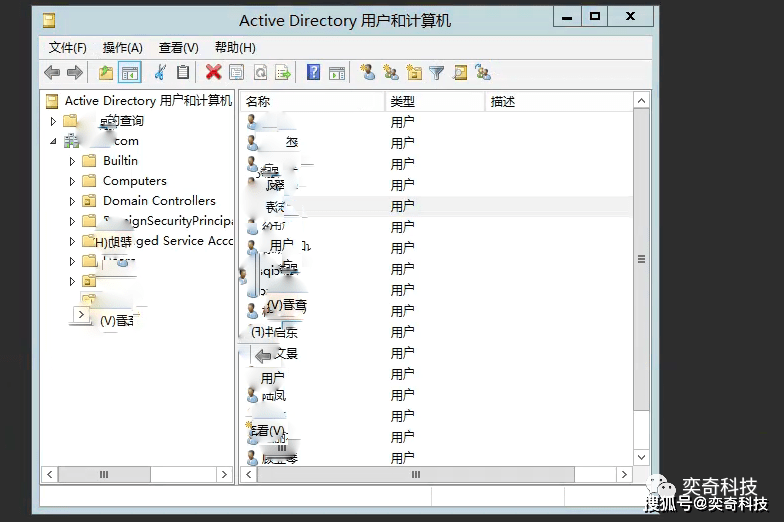
Task: Minimize the Active Directory window
Action: tap(567, 16)
